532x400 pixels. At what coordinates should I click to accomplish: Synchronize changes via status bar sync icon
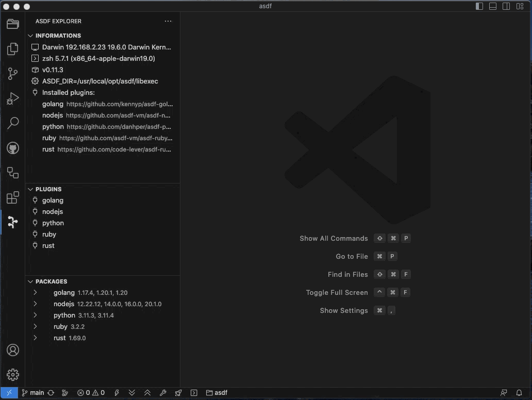[x=51, y=393]
